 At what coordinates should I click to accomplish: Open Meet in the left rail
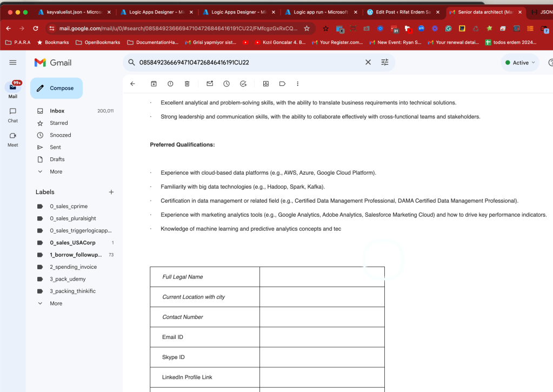pos(12,139)
